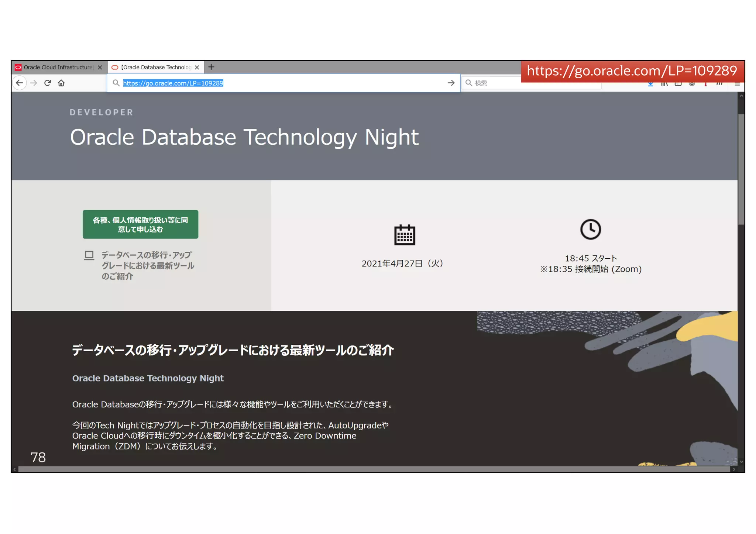This screenshot has height=534, width=756.
Task: Click the Oracle Database Technology Night subheading in dark section
Action: [x=148, y=378]
